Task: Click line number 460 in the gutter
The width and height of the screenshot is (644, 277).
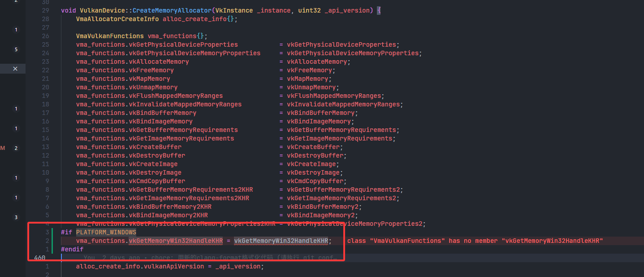Action: [x=39, y=258]
